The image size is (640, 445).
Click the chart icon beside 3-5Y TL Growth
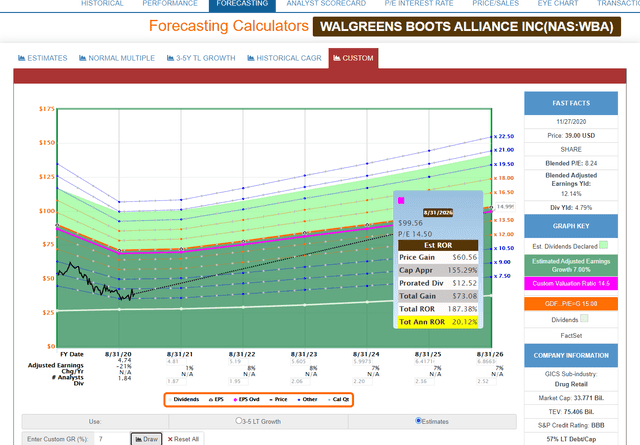pyautogui.click(x=170, y=58)
